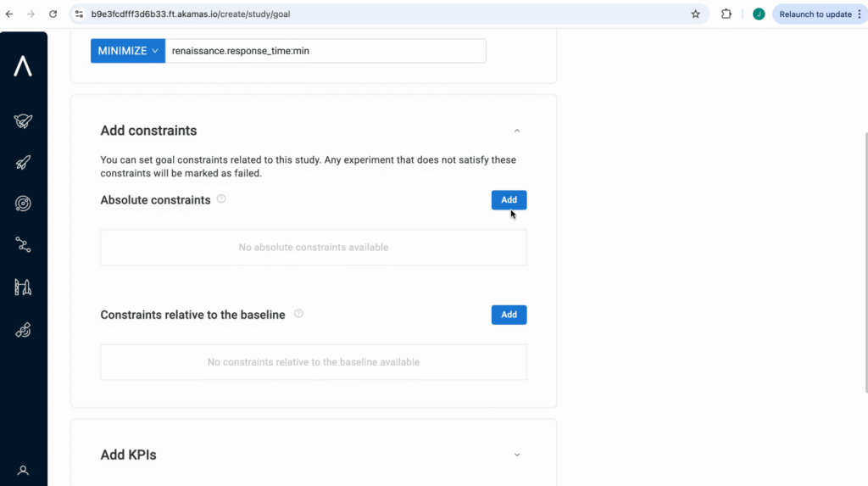Open the user profile icon in the sidebar
This screenshot has width=868, height=486.
pyautogui.click(x=23, y=471)
